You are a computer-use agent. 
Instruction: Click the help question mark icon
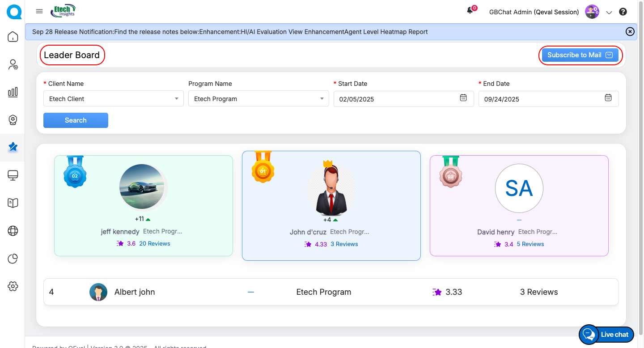click(623, 12)
